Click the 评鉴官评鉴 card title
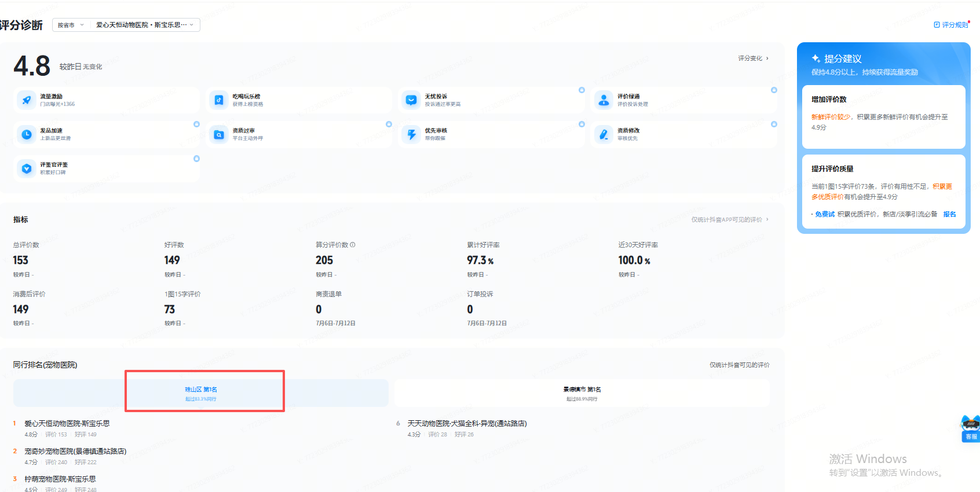 click(54, 165)
